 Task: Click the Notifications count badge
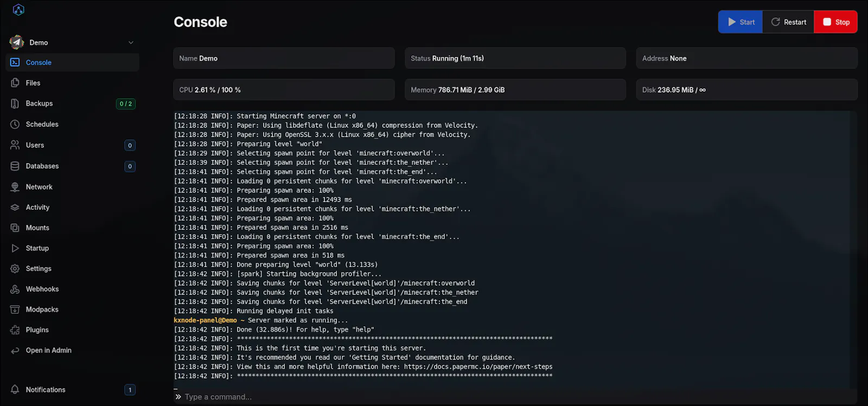[130, 390]
